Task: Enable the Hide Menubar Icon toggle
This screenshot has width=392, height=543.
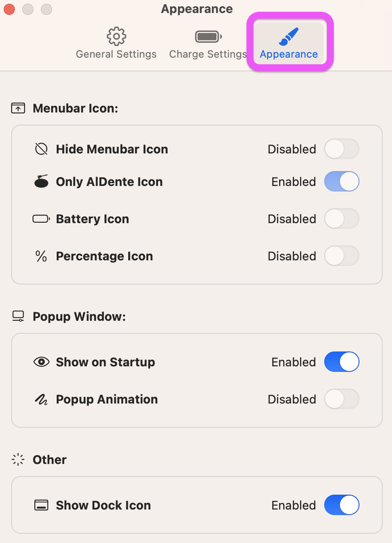Action: tap(342, 149)
